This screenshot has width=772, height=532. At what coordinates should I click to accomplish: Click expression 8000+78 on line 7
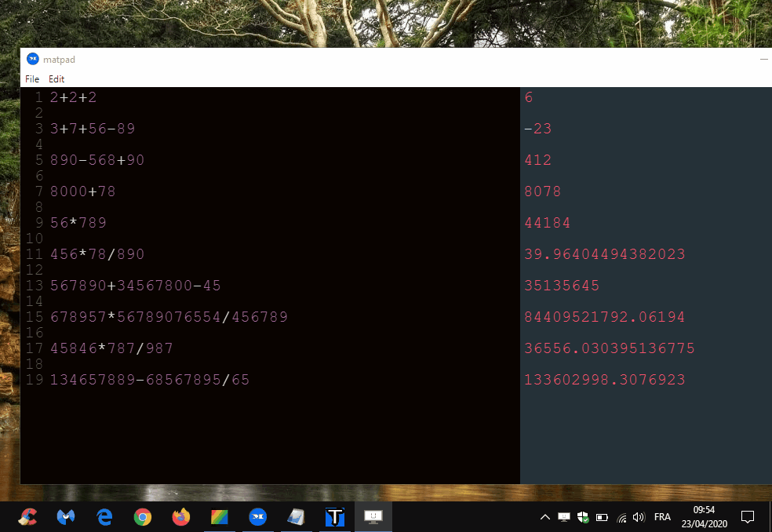pyautogui.click(x=82, y=191)
